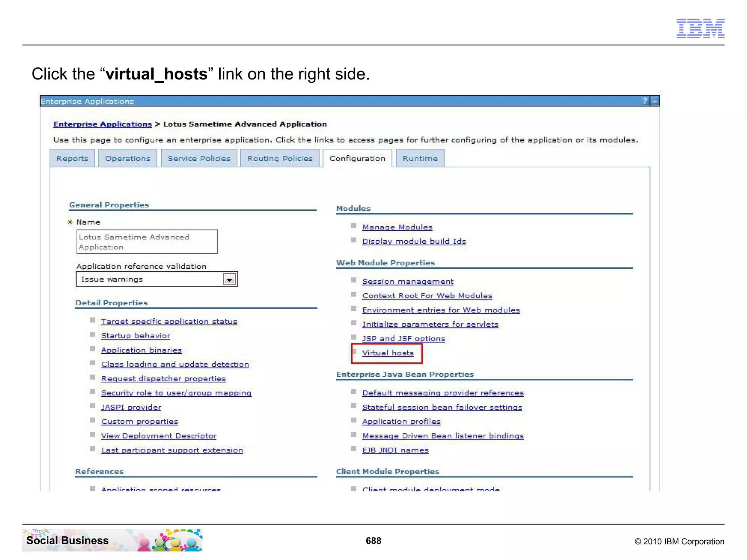Click the JASPI provider link

click(x=131, y=407)
